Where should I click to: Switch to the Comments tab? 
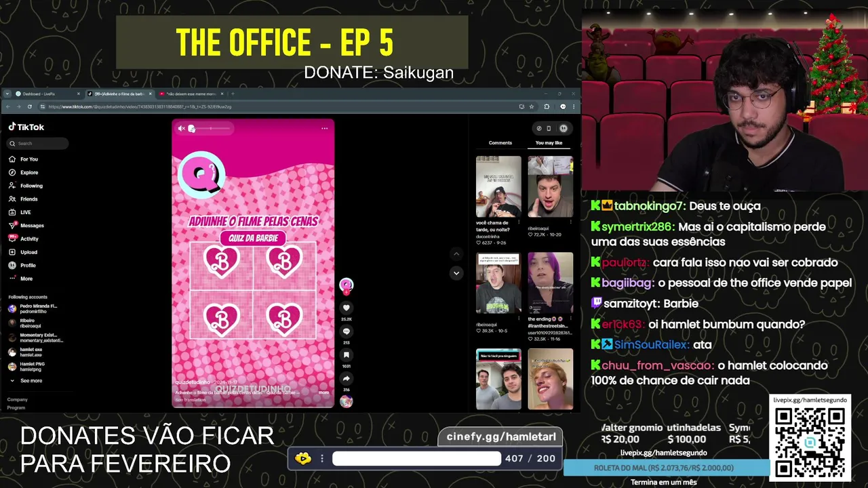point(500,143)
